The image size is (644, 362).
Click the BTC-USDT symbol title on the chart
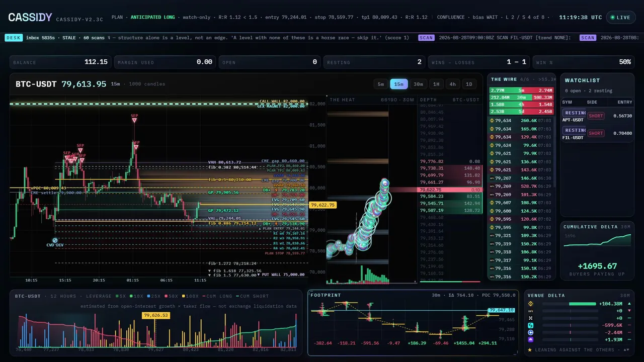[36, 84]
